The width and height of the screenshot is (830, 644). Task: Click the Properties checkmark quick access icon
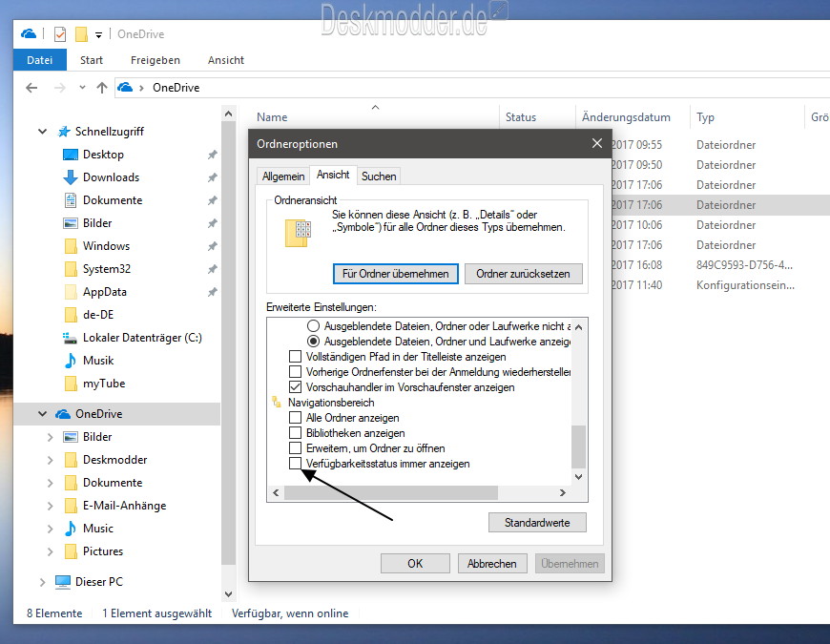coord(60,34)
